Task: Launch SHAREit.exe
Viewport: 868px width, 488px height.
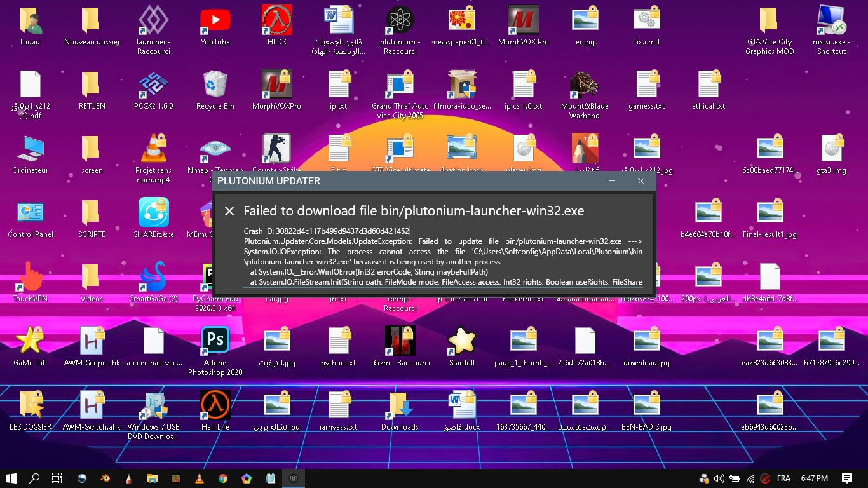Action: [x=153, y=219]
